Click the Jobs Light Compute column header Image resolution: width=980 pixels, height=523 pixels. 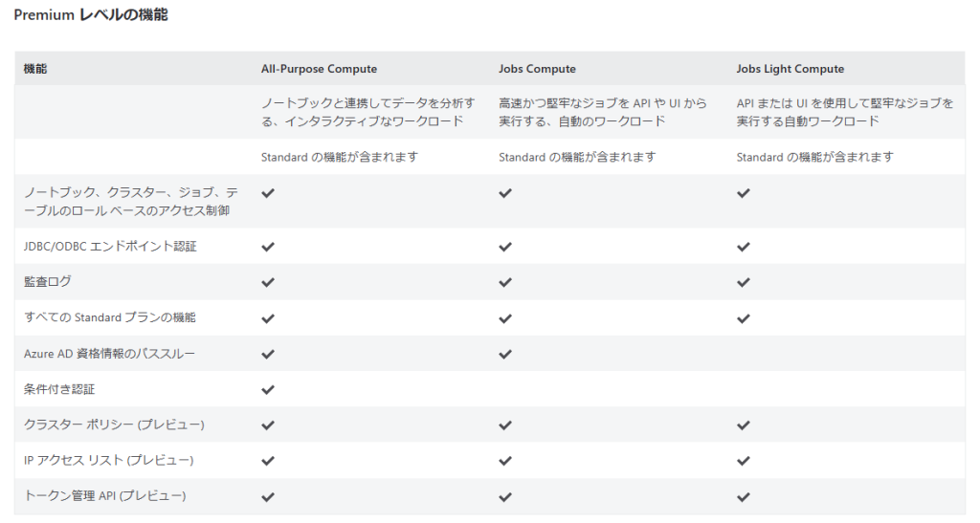(x=790, y=69)
